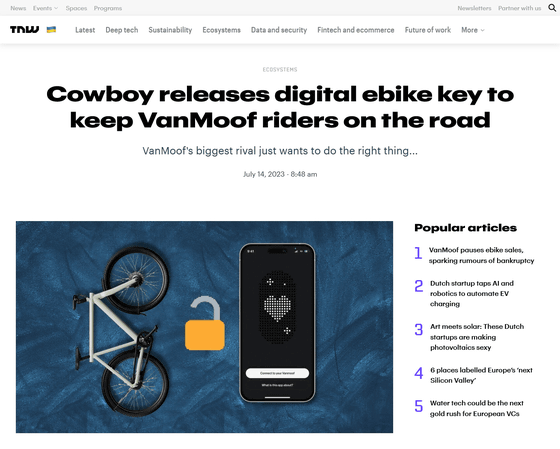Image resolution: width=560 pixels, height=449 pixels.
Task: Open Dutch startup EV charging article
Action: 472,293
